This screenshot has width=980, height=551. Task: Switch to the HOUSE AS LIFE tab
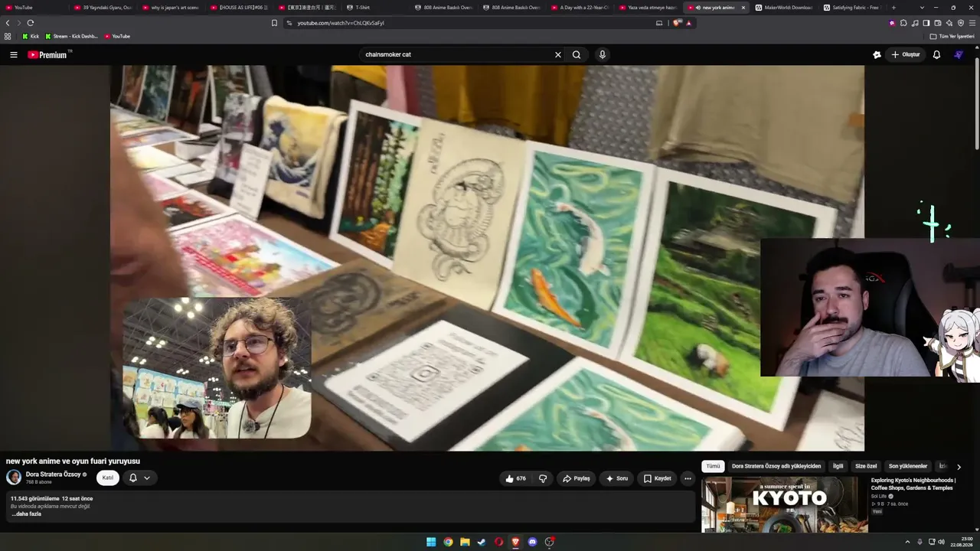[239, 8]
